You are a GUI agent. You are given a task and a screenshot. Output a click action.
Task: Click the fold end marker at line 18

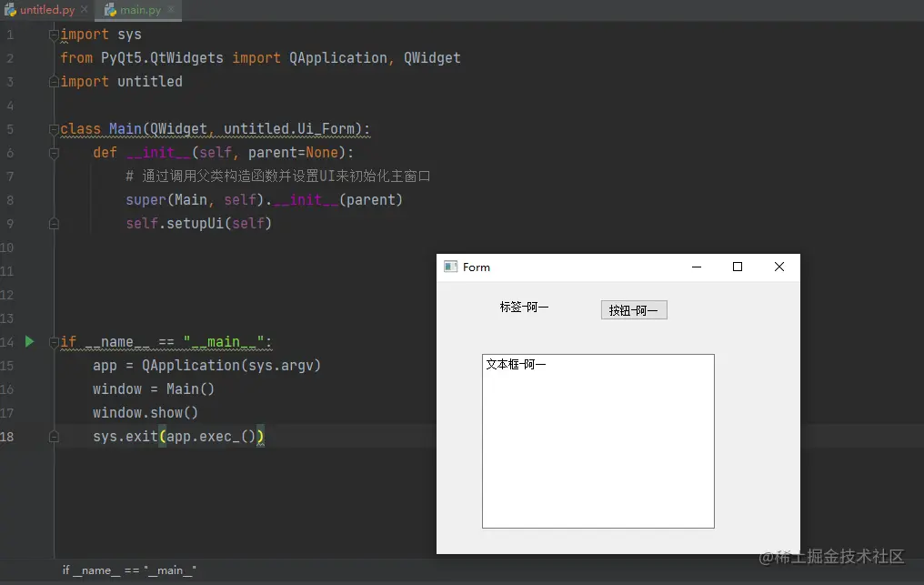54,437
